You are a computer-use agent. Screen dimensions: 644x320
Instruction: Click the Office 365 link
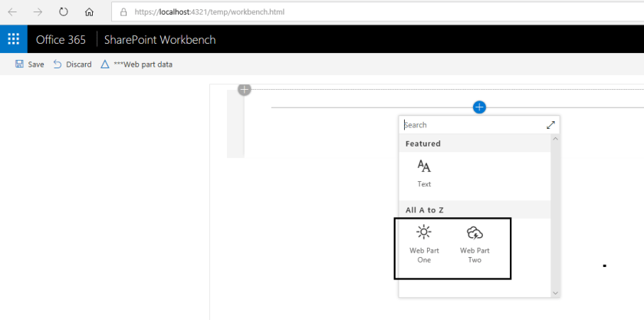(61, 40)
